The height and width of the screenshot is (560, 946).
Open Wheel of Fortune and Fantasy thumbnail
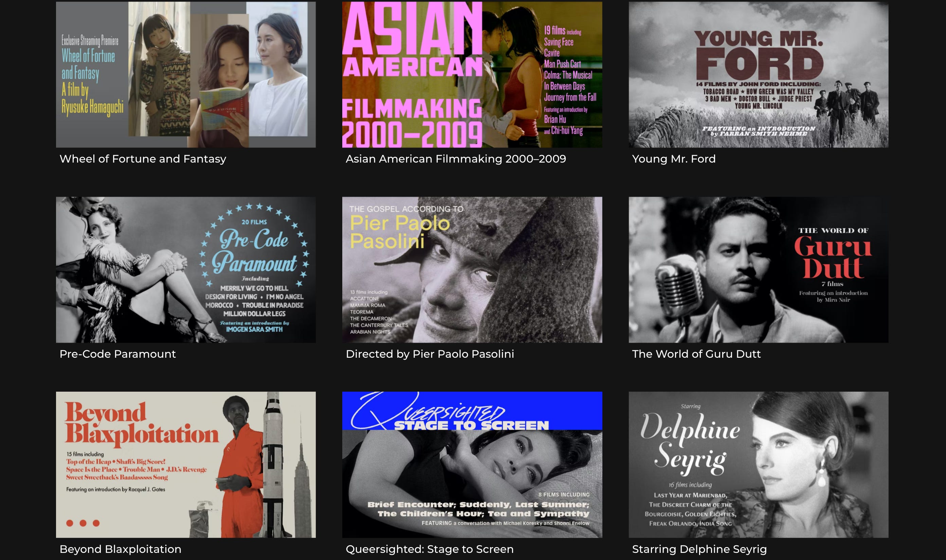pos(186,74)
